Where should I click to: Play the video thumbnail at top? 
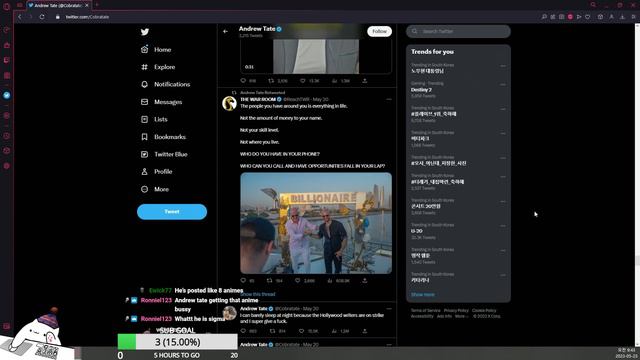pyautogui.click(x=316, y=56)
